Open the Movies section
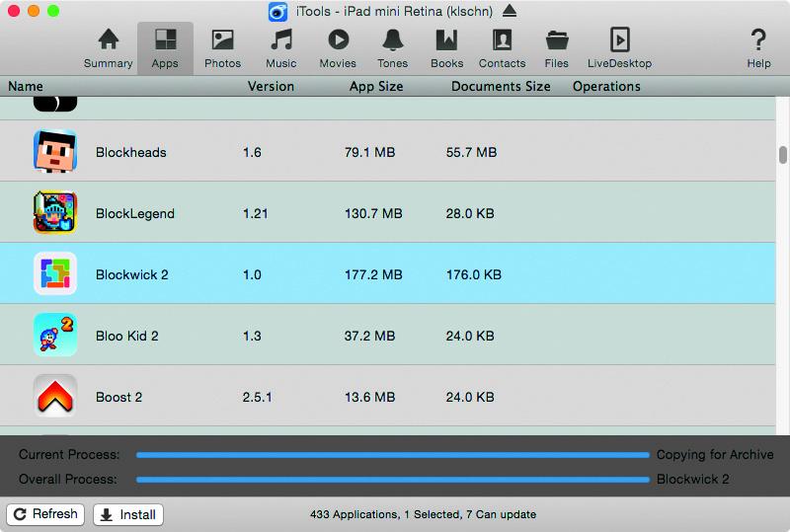Screen dimensions: 790x532 [338, 49]
